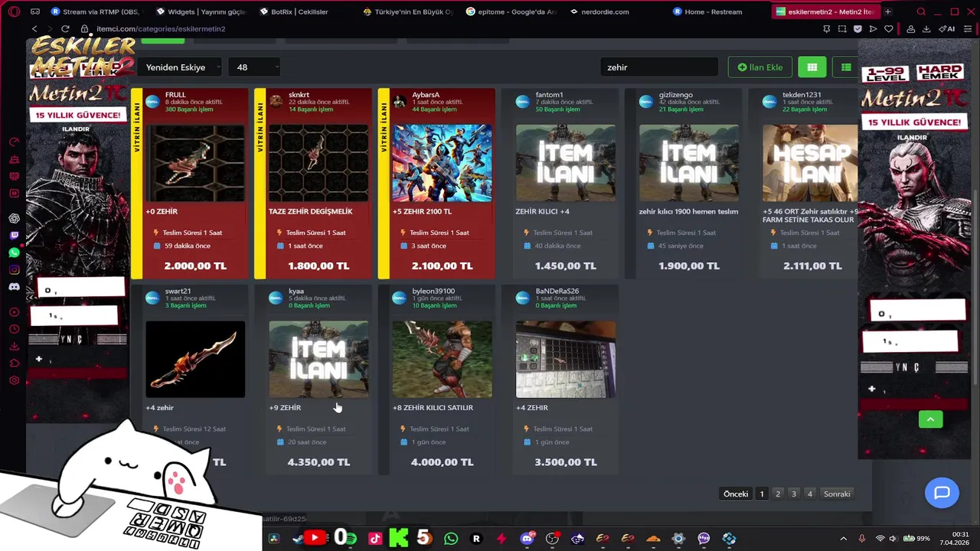Click the zehir search field
Viewport: 980px width, 551px height.
659,67
